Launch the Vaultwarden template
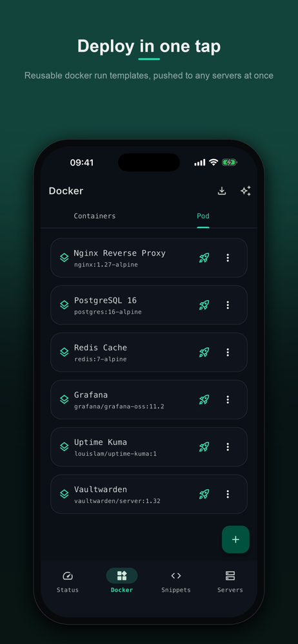298x644 pixels. 204,494
